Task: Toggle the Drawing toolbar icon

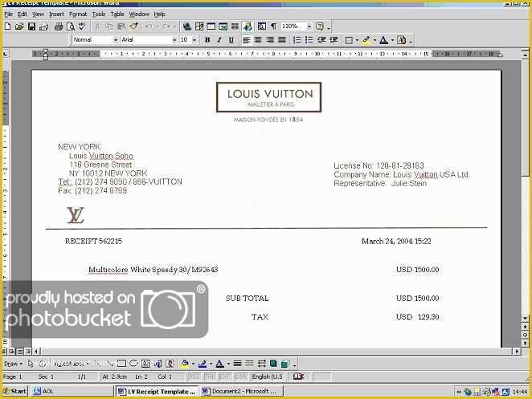Action: pos(248,26)
